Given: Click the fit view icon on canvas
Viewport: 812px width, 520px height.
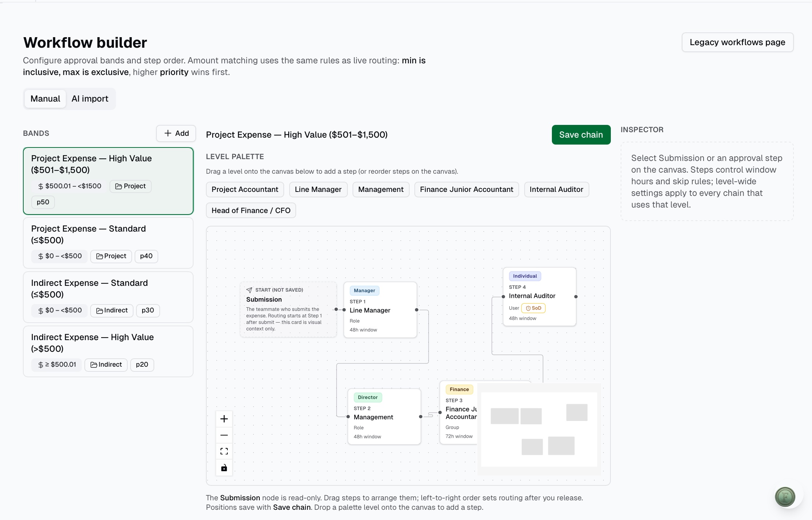Looking at the screenshot, I should [x=224, y=451].
